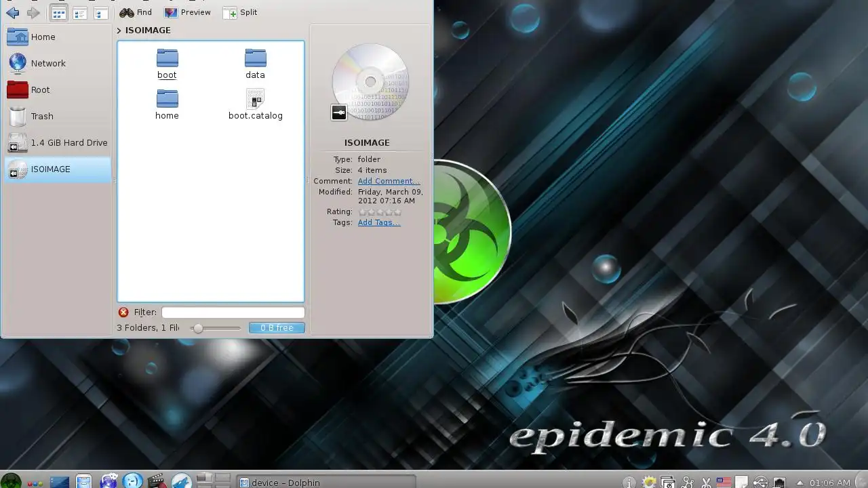Screen dimensions: 868x488
Task: Click the "boot.catalog" file name label
Action: 256,116
